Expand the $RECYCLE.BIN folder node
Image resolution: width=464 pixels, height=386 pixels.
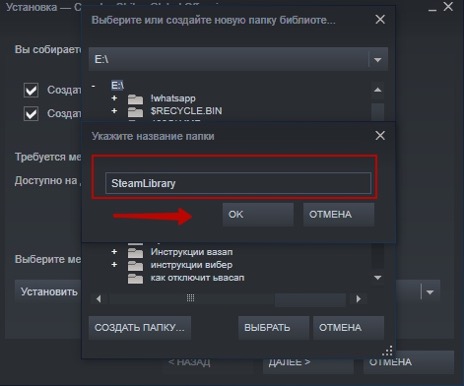coord(114,111)
